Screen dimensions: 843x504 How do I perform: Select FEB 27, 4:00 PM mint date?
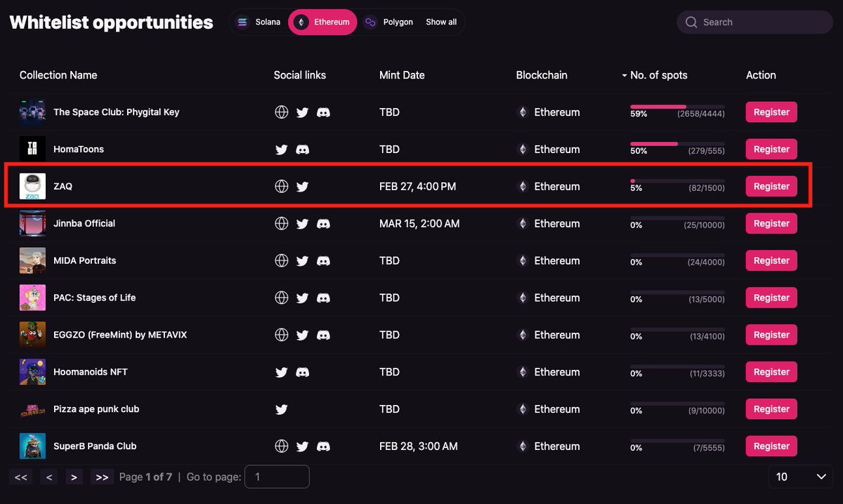(x=417, y=187)
